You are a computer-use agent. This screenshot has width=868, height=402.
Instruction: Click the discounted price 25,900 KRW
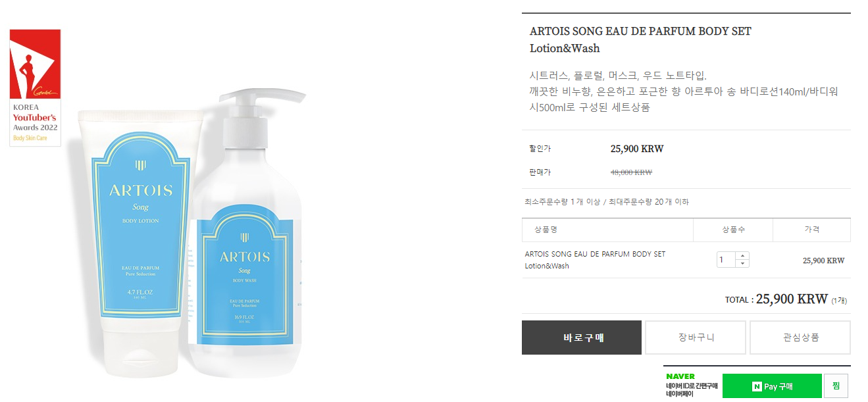(637, 149)
